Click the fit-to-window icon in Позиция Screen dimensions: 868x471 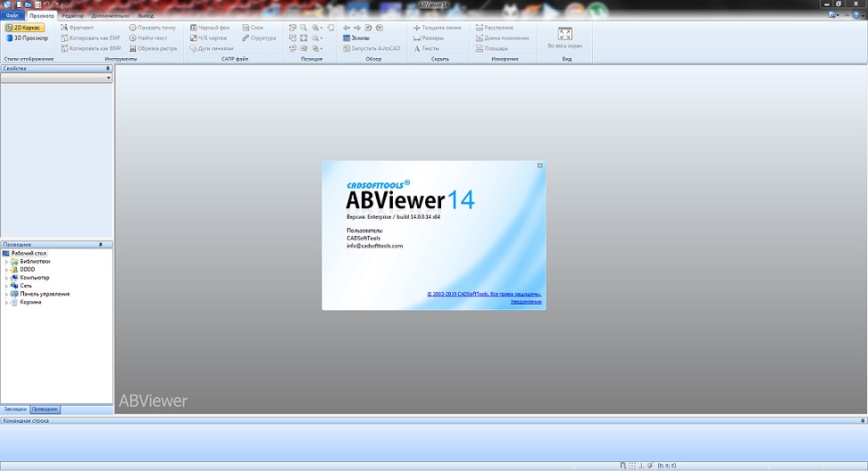[x=304, y=38]
